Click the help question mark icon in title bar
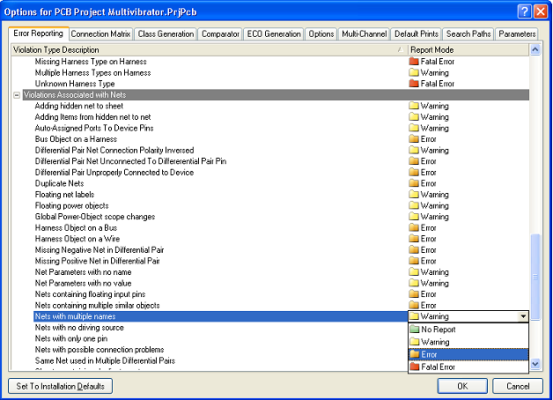The width and height of the screenshot is (553, 400). (x=524, y=12)
